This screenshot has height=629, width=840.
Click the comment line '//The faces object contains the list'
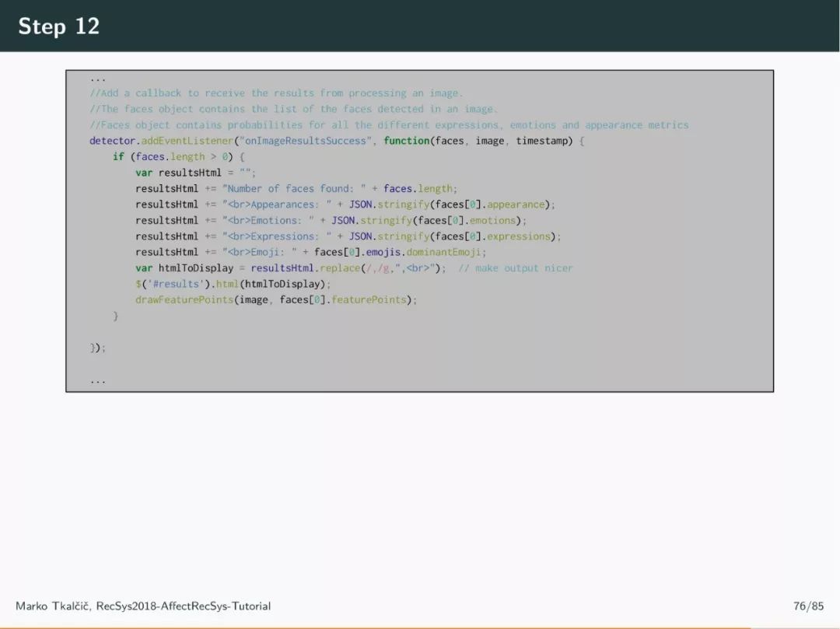tap(293, 109)
